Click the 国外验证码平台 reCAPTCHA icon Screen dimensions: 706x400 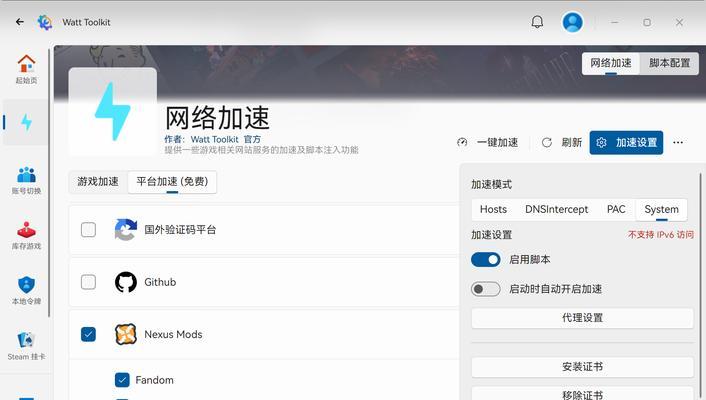click(125, 229)
